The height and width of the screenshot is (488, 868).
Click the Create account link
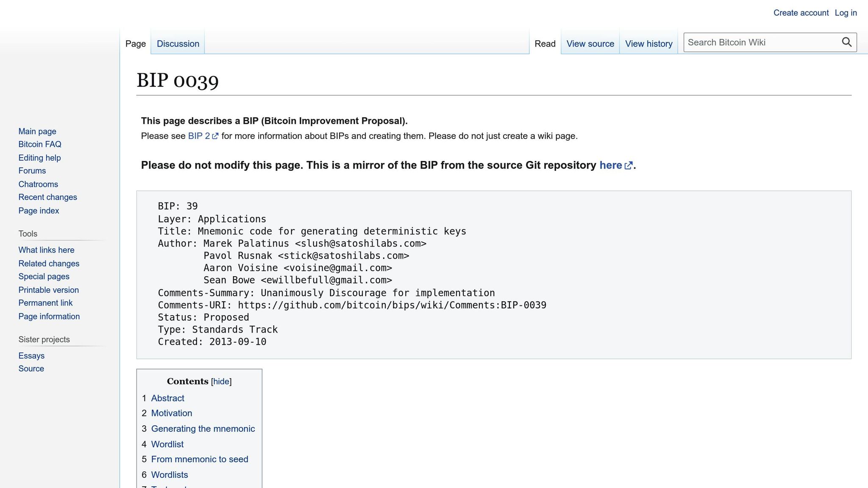[801, 13]
